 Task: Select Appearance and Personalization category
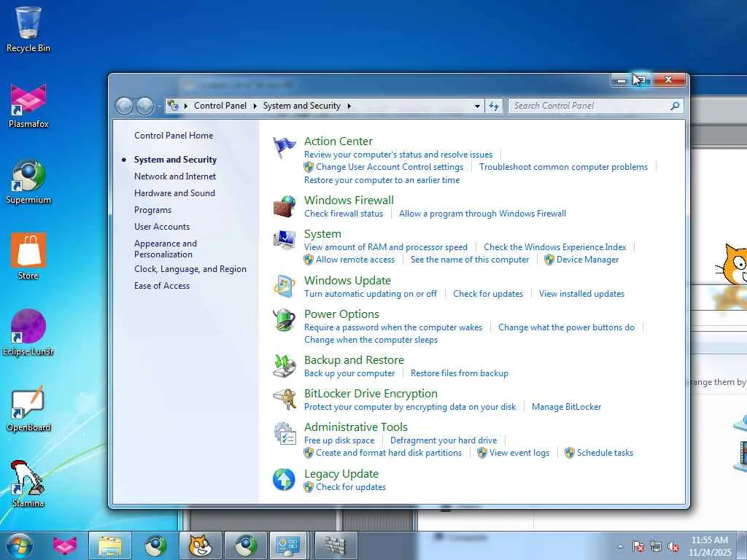(166, 249)
